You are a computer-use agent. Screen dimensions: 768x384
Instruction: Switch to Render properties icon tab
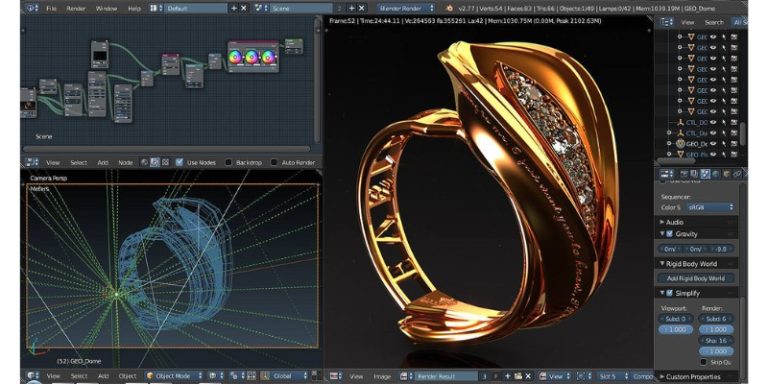pos(683,173)
